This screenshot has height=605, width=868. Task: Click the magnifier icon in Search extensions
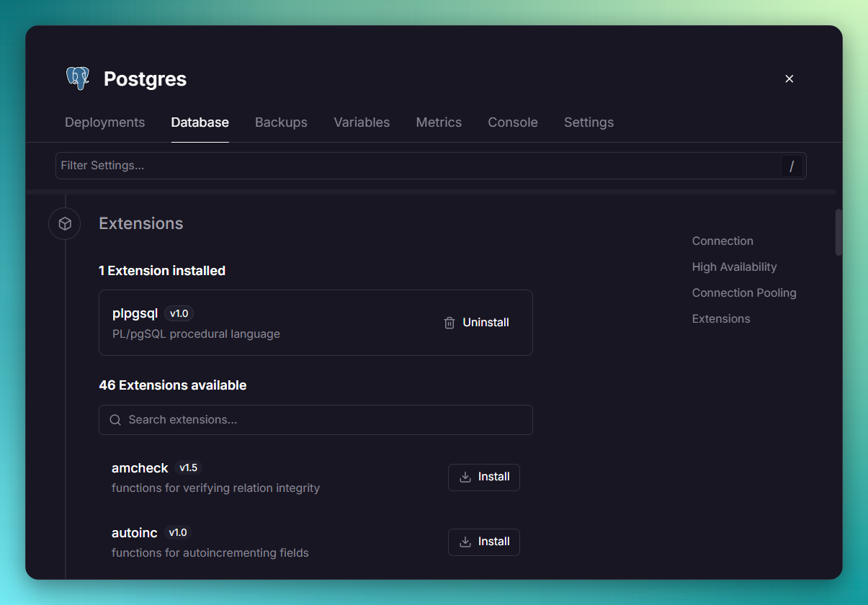tap(115, 420)
